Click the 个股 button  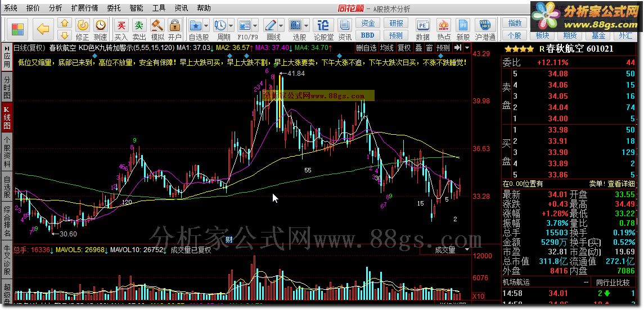(x=515, y=35)
